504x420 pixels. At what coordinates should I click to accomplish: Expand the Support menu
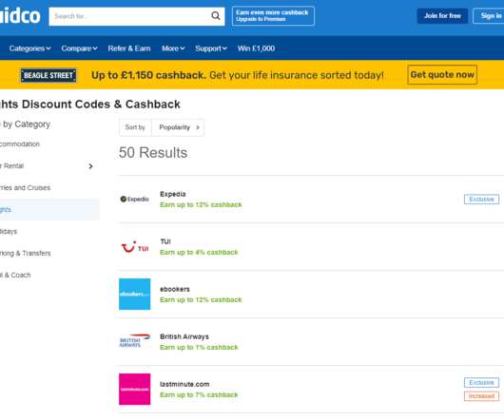point(211,48)
